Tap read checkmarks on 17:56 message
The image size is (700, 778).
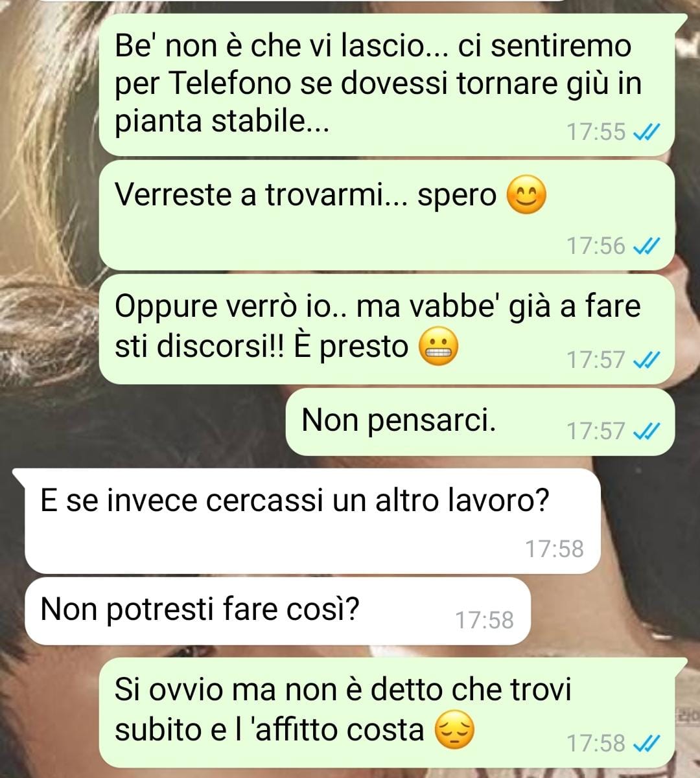tap(646, 246)
